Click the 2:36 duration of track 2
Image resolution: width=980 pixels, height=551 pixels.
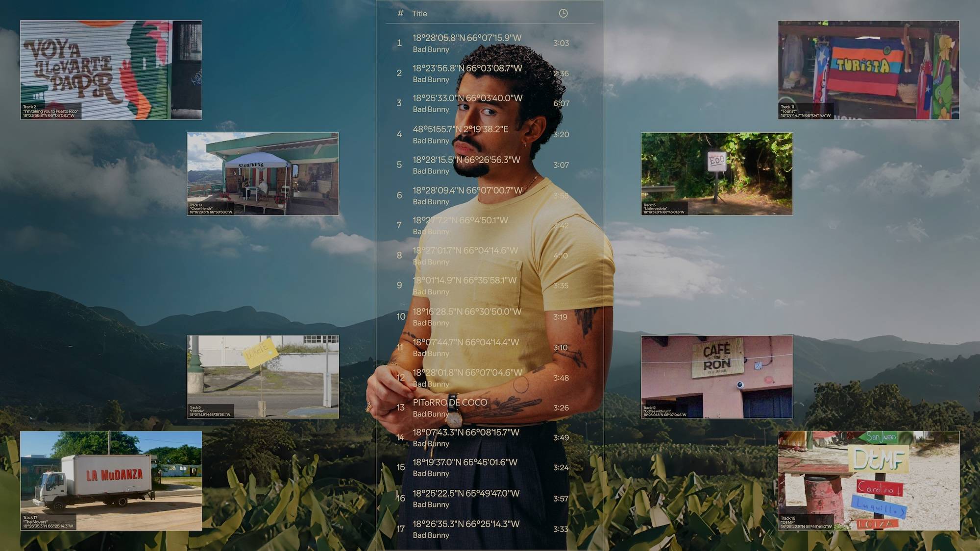coord(561,73)
